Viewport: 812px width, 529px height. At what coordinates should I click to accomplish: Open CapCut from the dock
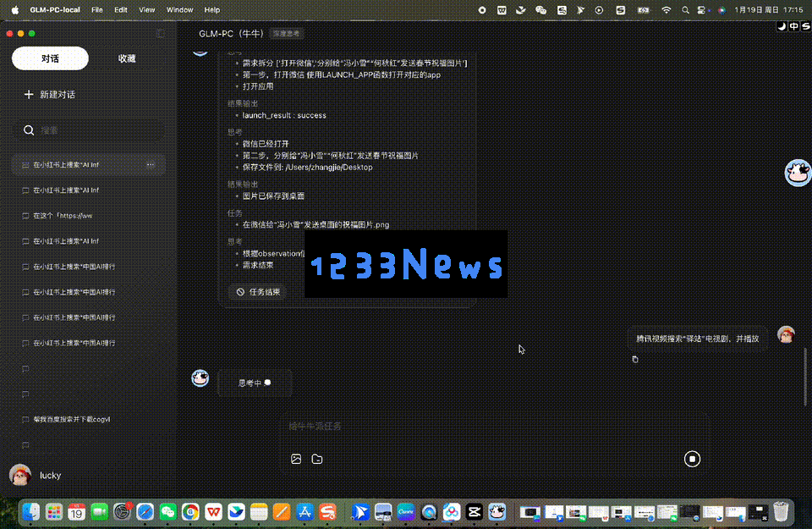474,512
